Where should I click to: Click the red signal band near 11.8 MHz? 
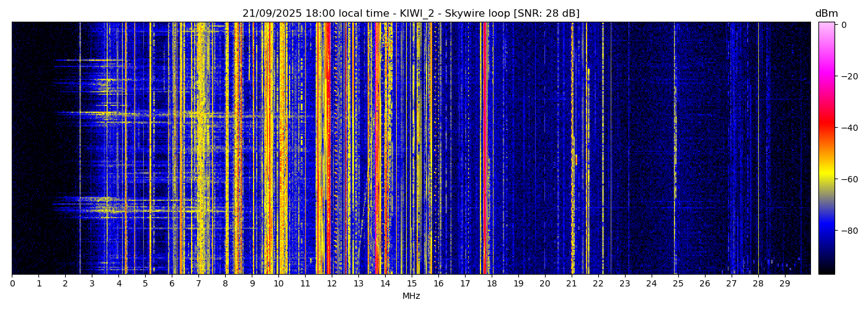pyautogui.click(x=327, y=149)
